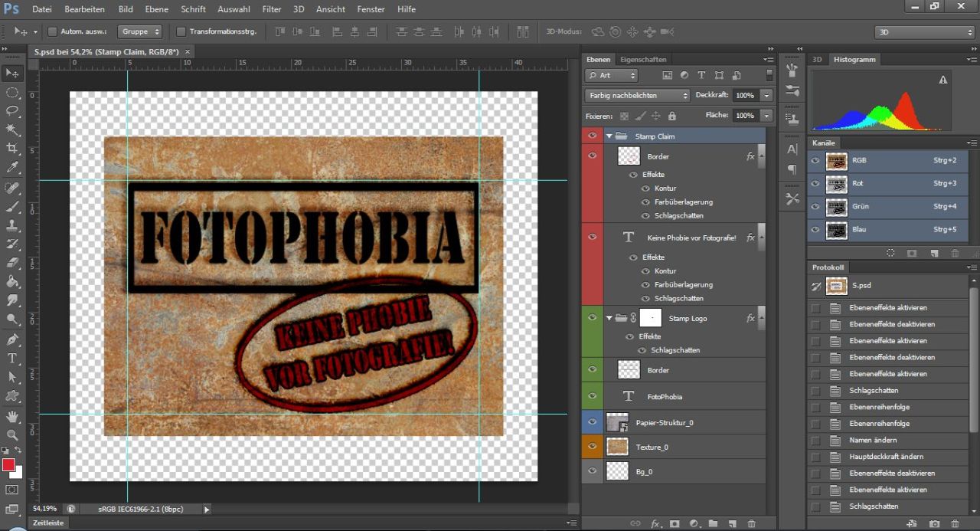Select the Clone Stamp tool

[13, 226]
